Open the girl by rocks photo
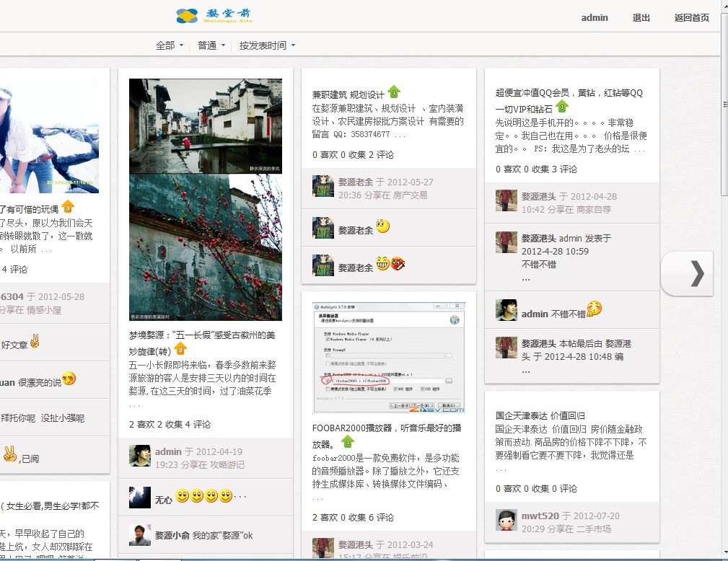This screenshot has height=561, width=728. pos(49,136)
